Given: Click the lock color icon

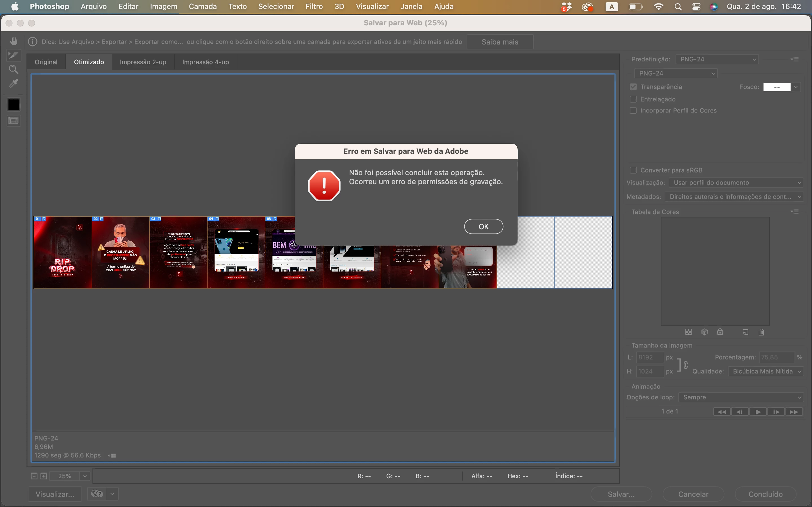Looking at the screenshot, I should pos(720,332).
